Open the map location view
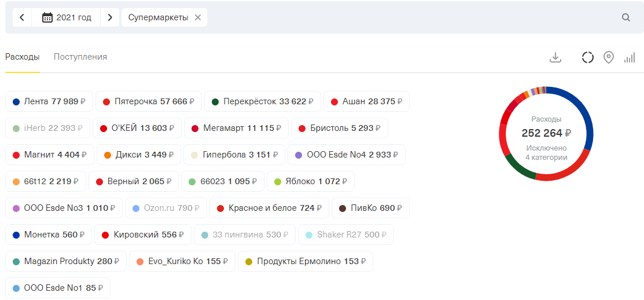 click(608, 57)
